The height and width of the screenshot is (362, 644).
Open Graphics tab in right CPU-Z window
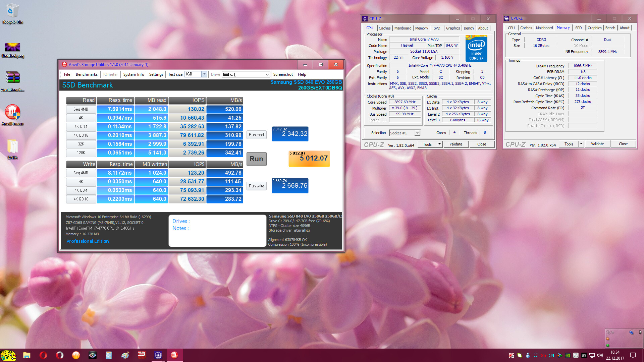point(595,28)
